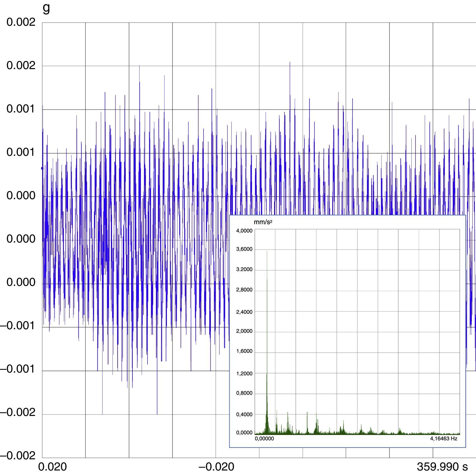This screenshot has height=473, width=476.
Task: Click the "g" unit label above the y-axis
Action: (x=46, y=8)
